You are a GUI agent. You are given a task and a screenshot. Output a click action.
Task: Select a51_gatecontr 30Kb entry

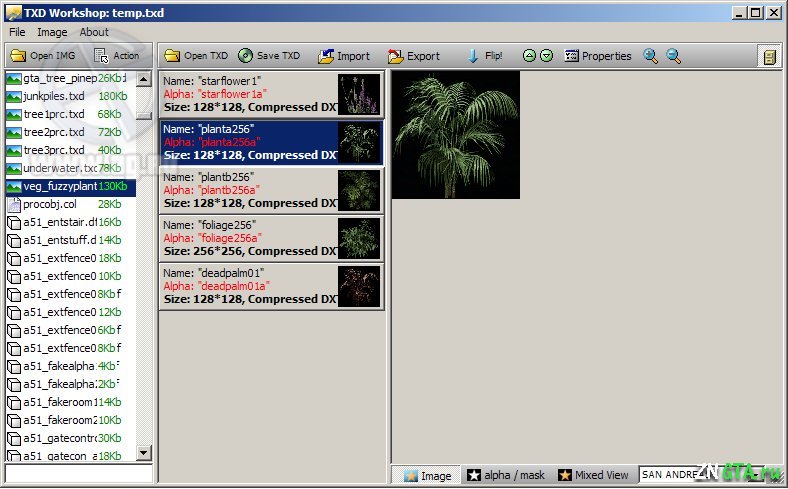[71, 438]
